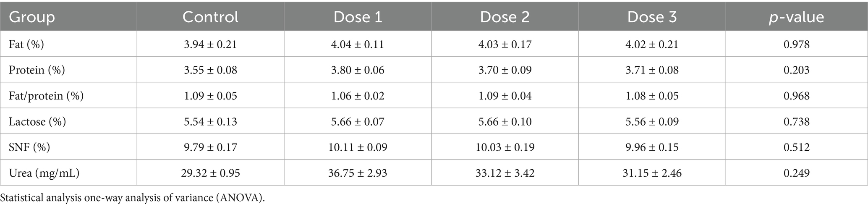Select the Dose 3 column header
This screenshot has height=207, width=868.
pos(652,17)
